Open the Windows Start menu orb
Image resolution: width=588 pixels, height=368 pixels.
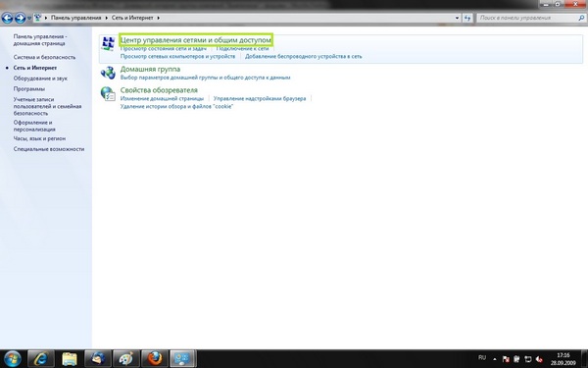[x=13, y=358]
